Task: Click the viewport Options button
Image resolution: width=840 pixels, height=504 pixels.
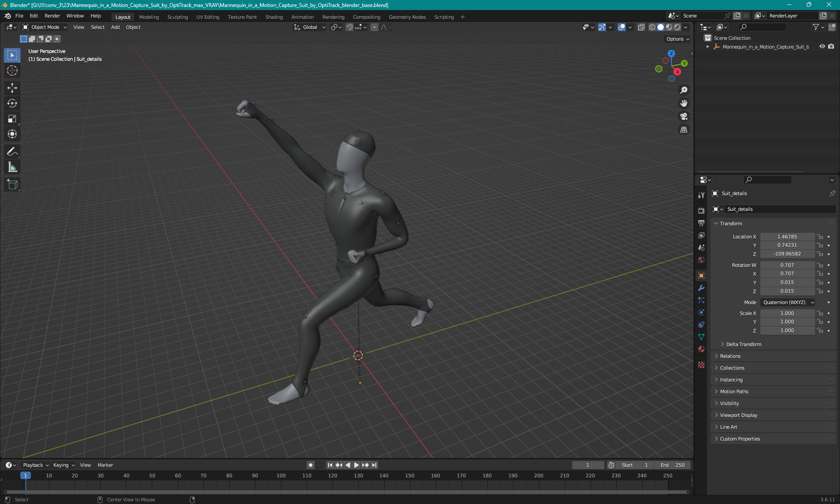Action: 677,39
